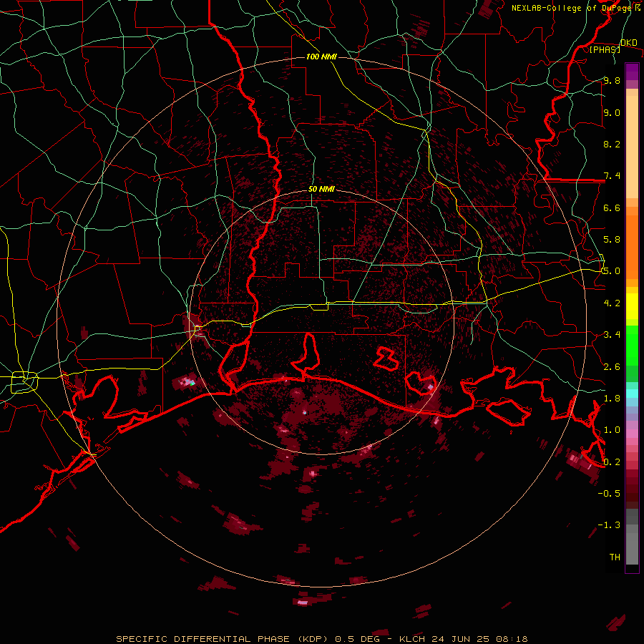Click the [PHAS] units label above color bar

click(x=605, y=49)
